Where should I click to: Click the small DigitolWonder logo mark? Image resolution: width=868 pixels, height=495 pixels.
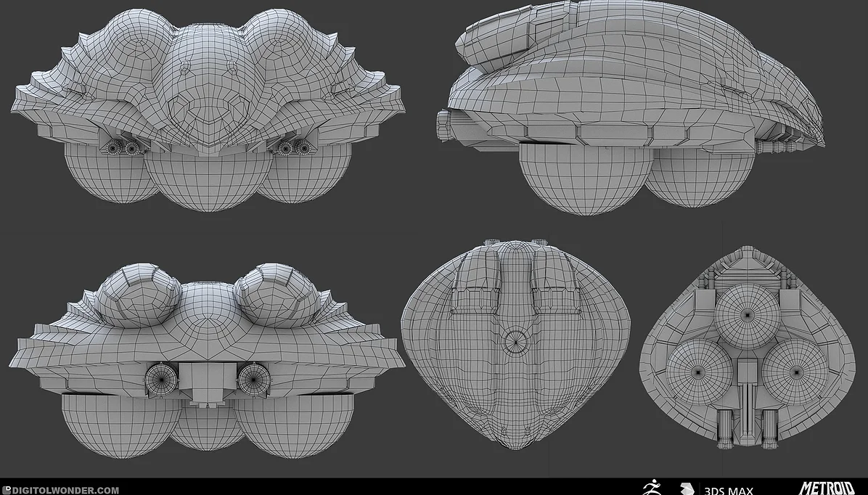[x=7, y=490]
